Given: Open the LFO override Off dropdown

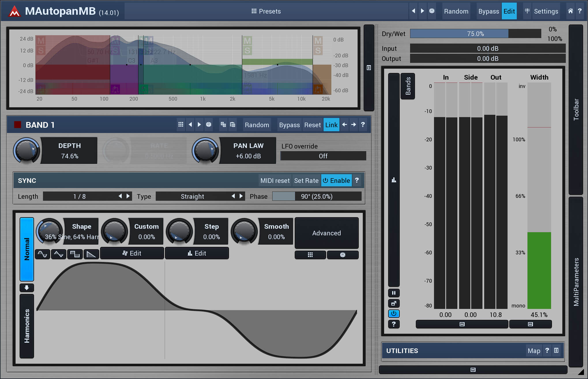Looking at the screenshot, I should point(323,156).
